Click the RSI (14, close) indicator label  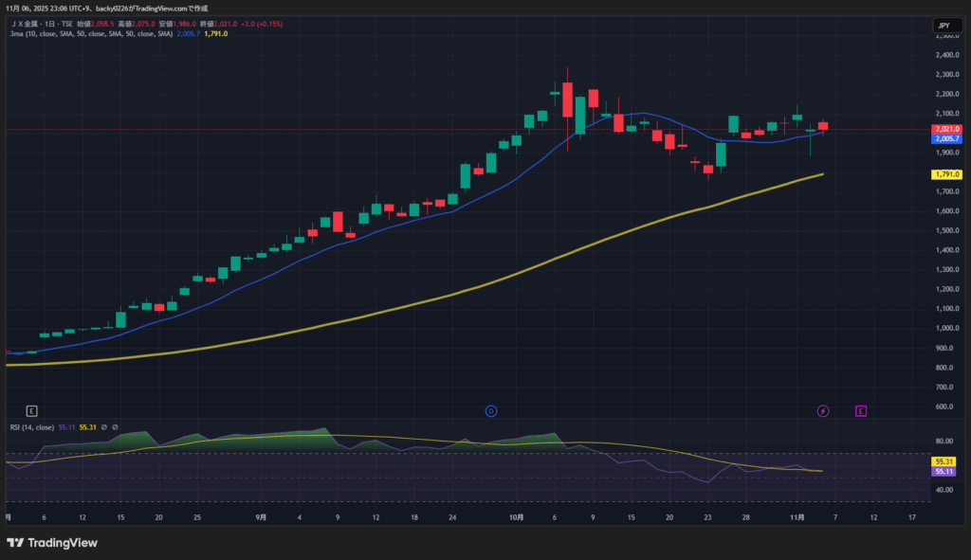coord(30,427)
